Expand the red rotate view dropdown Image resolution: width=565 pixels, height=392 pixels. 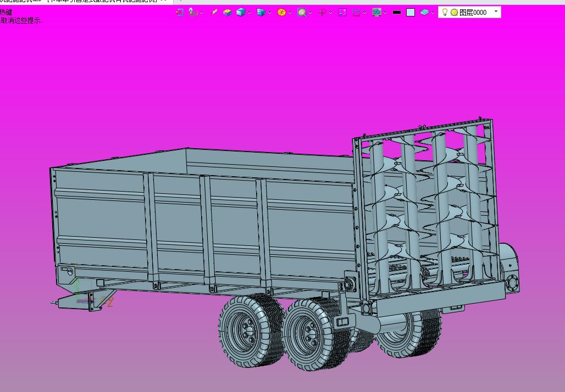[330, 13]
